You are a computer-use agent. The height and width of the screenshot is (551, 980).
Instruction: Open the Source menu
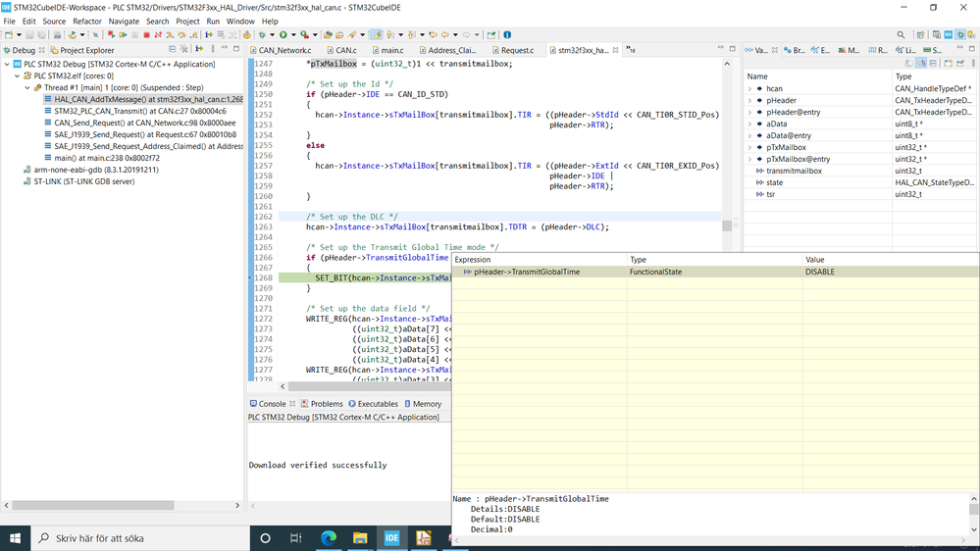point(54,22)
